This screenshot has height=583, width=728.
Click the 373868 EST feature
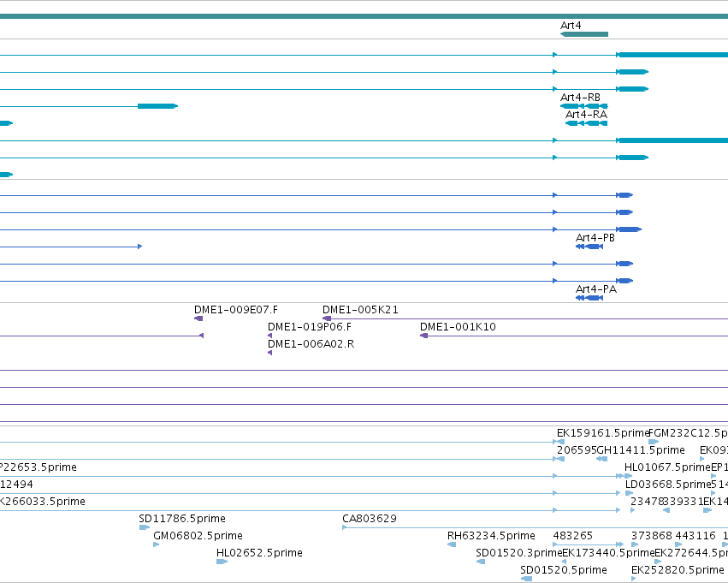tap(635, 544)
